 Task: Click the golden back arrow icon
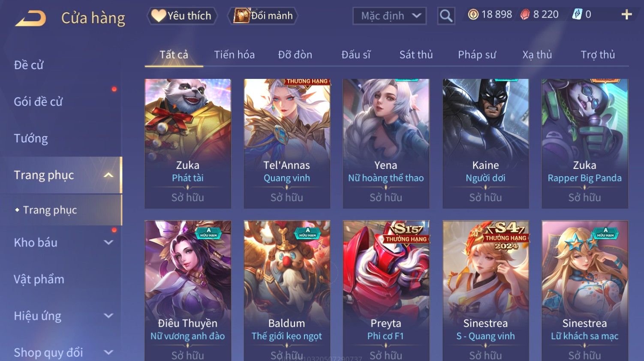[x=30, y=18]
